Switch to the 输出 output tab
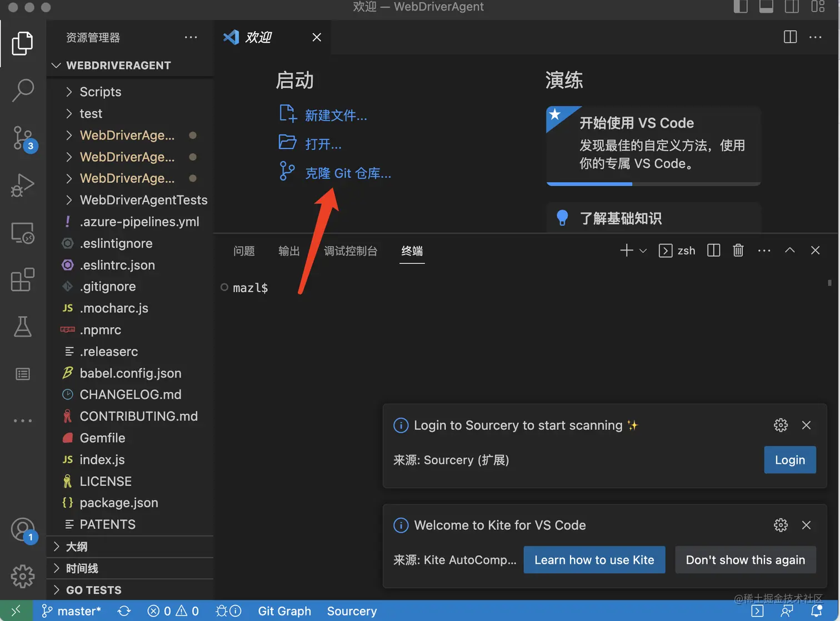 click(x=289, y=251)
